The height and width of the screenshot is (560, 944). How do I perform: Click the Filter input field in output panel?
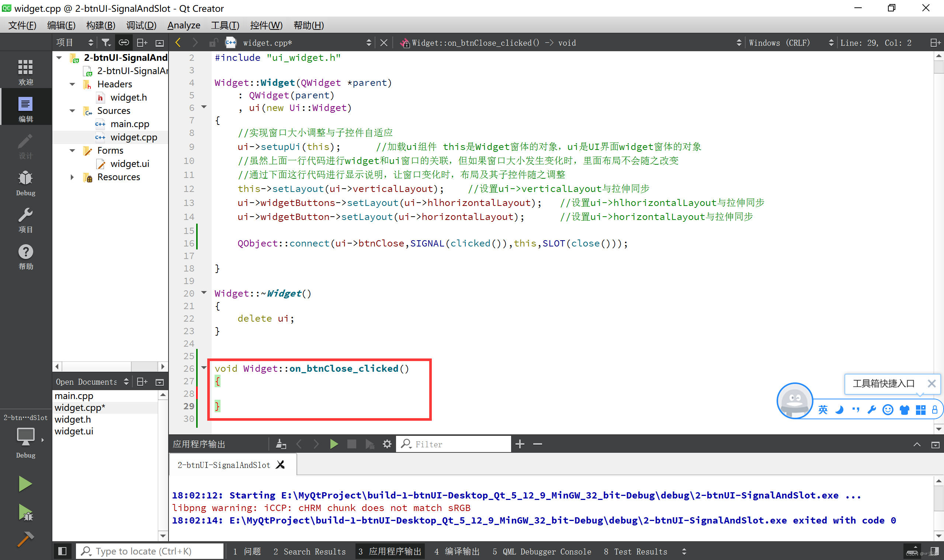462,444
